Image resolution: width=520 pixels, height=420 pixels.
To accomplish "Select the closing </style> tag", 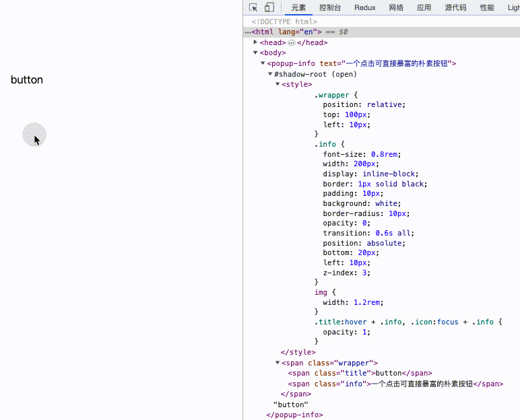I will point(298,352).
